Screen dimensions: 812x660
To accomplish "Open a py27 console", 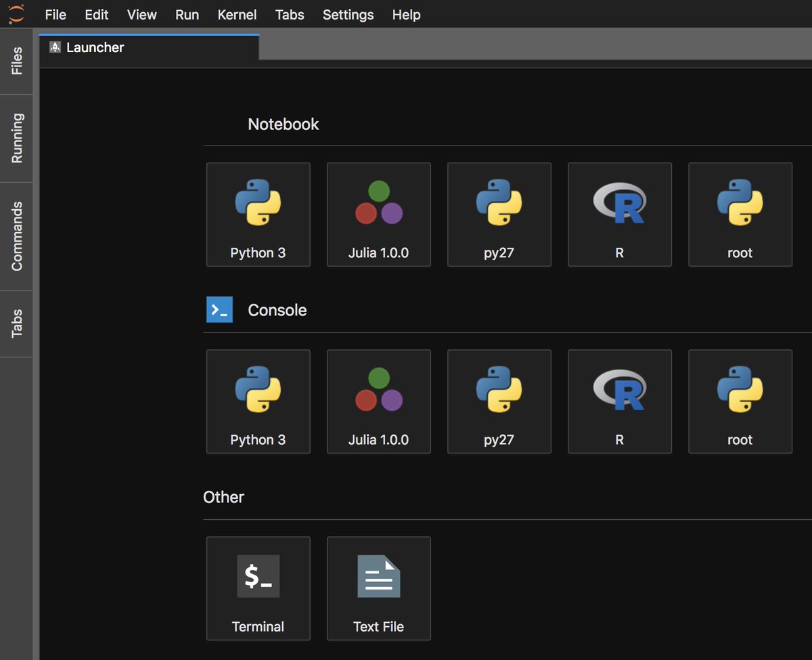I will [x=499, y=401].
